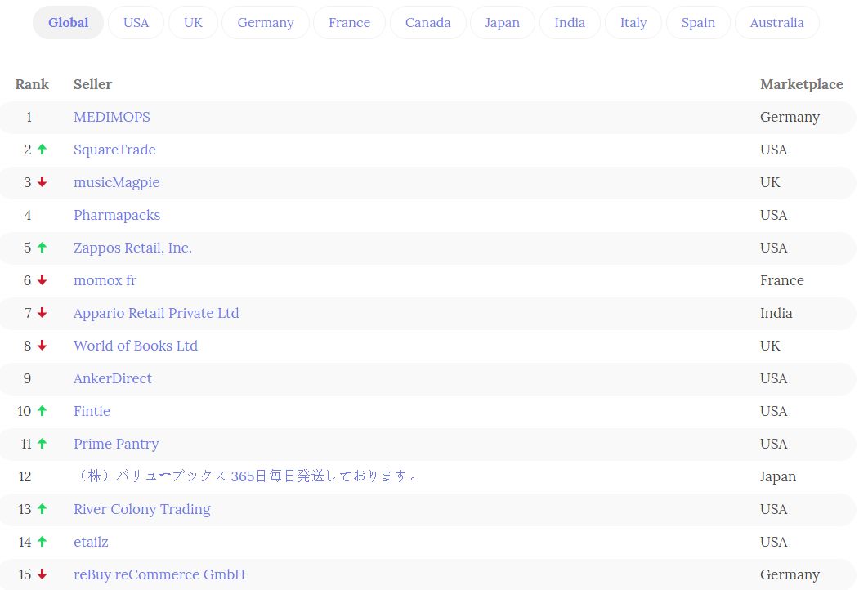The height and width of the screenshot is (590, 868).
Task: Switch to the India tab
Action: pos(570,23)
